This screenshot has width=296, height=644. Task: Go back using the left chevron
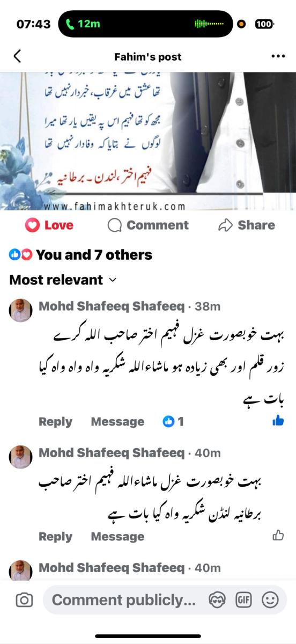click(x=17, y=56)
